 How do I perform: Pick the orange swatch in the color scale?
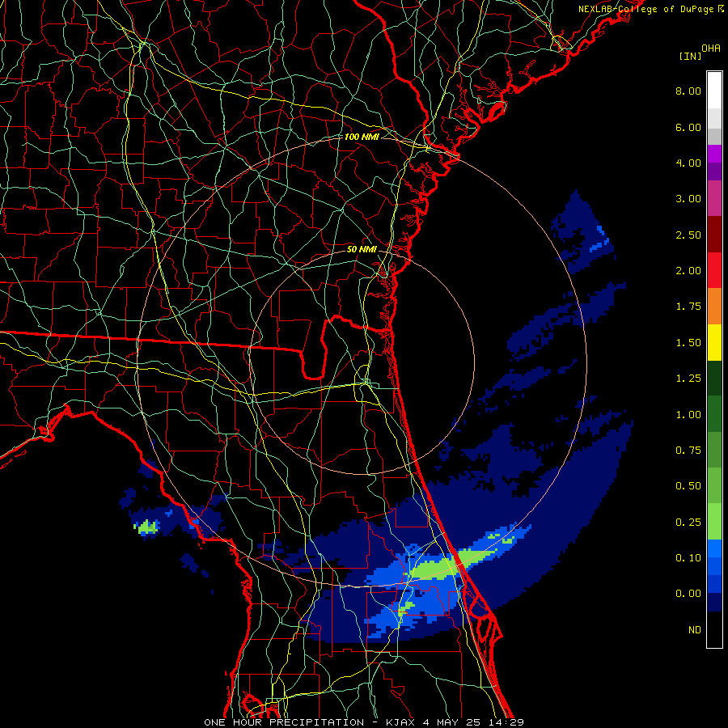pyautogui.click(x=714, y=307)
